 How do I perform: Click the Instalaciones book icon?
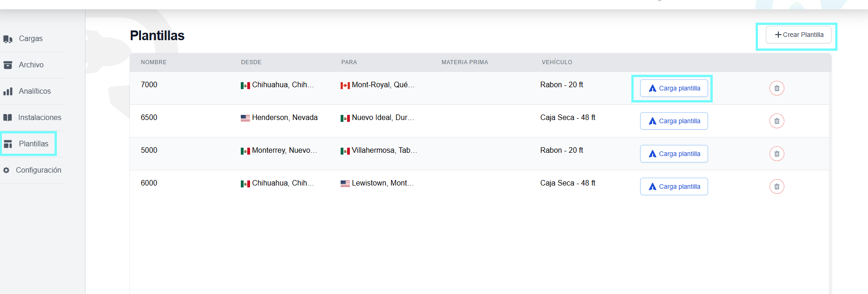(8, 118)
